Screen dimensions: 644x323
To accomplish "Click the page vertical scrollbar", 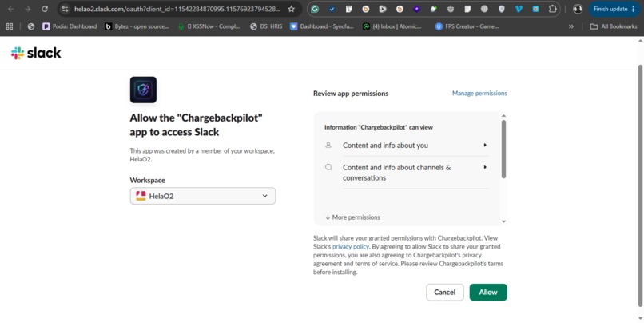I will coord(640,185).
